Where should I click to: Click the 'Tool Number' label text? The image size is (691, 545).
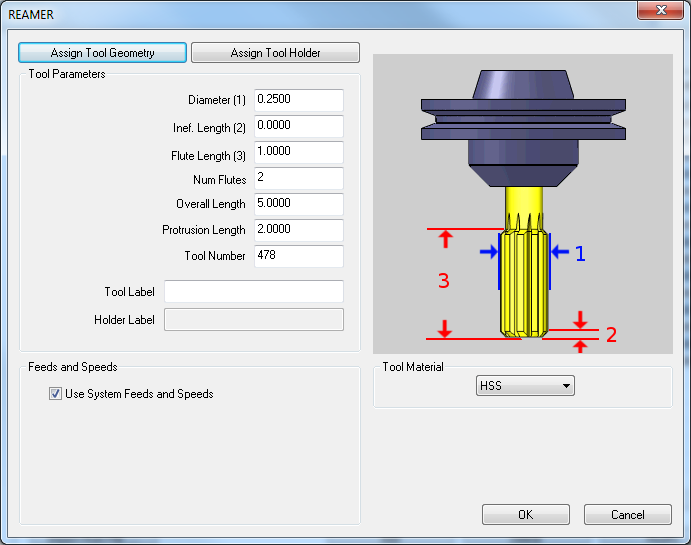(x=215, y=256)
